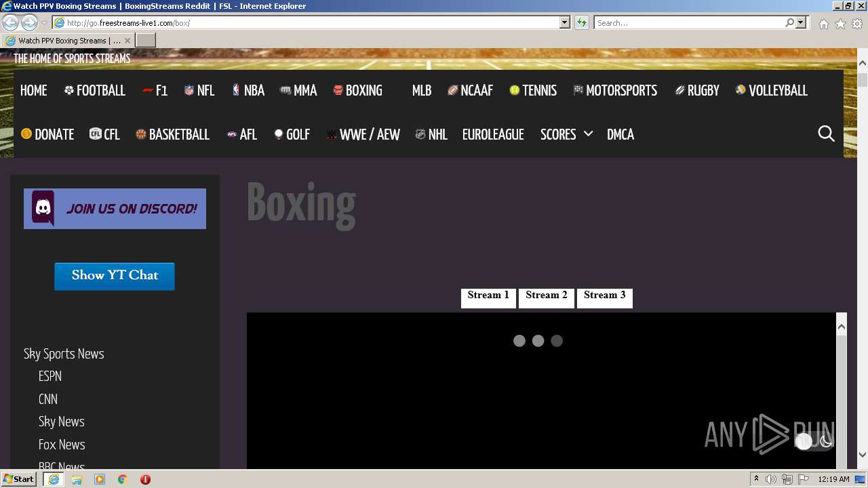This screenshot has height=488, width=868.
Task: Click the Golf ball icon
Action: click(278, 134)
